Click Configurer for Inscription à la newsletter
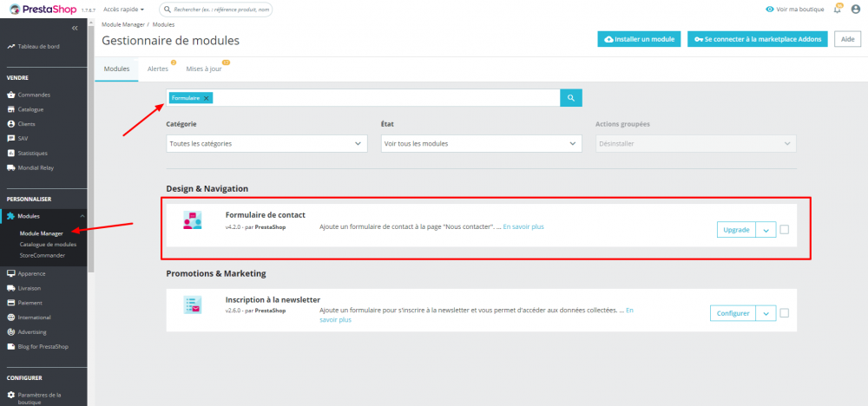The height and width of the screenshot is (406, 868). point(733,314)
